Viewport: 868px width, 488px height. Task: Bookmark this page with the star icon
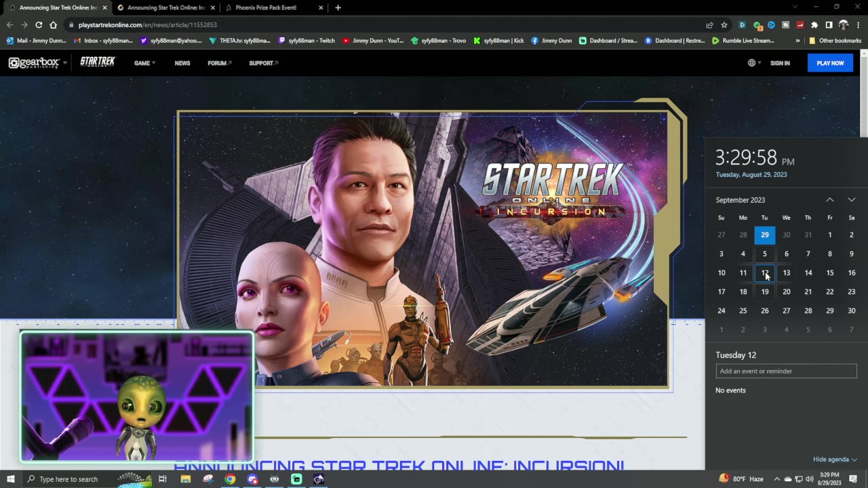tap(724, 24)
